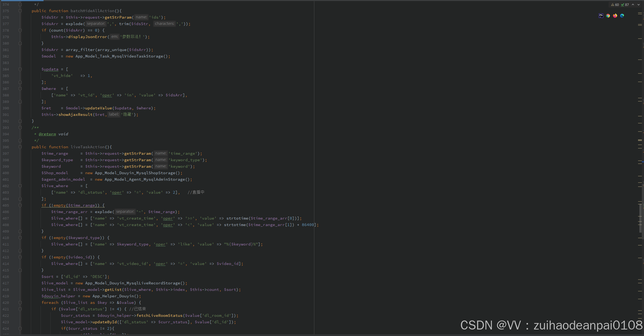644x336 pixels.
Task: Collapse batchHideAllAction function at line 375
Action: click(x=20, y=11)
